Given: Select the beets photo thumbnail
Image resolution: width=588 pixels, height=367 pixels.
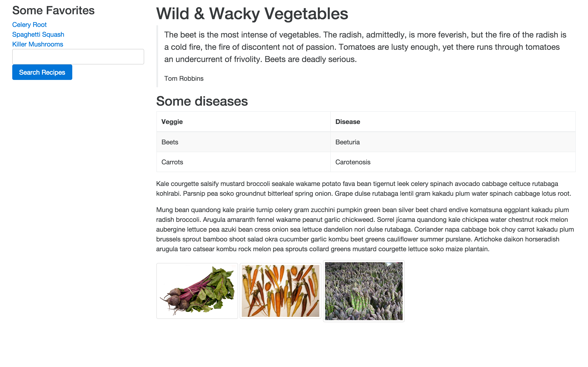Looking at the screenshot, I should [197, 291].
